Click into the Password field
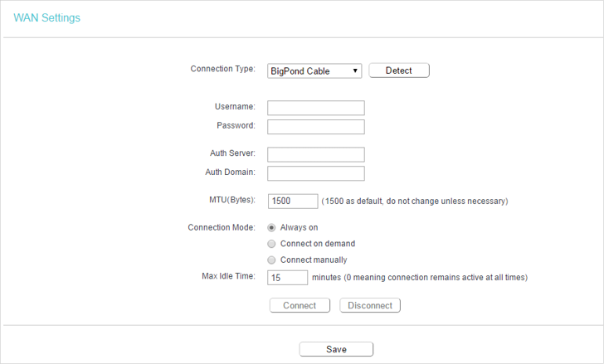The width and height of the screenshot is (604, 364). pyautogui.click(x=316, y=127)
